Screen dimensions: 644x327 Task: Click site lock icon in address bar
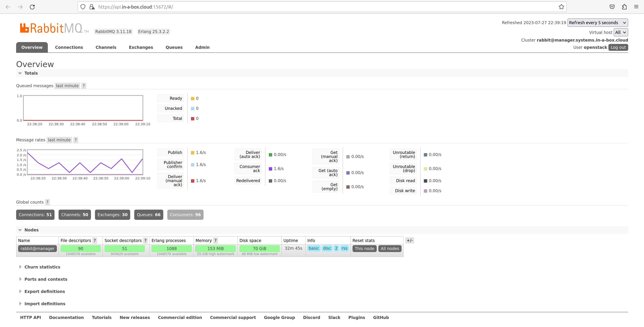click(92, 7)
